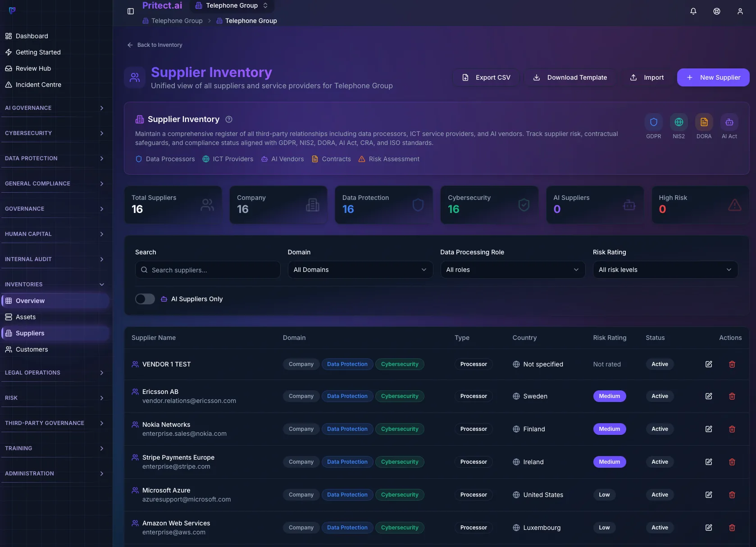Edit the Amazon Web Services supplier
The image size is (756, 547).
[x=709, y=528]
